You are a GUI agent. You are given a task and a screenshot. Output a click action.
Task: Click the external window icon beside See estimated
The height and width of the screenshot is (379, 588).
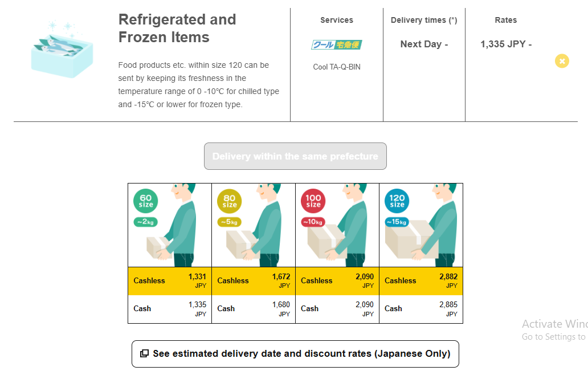[x=145, y=354]
